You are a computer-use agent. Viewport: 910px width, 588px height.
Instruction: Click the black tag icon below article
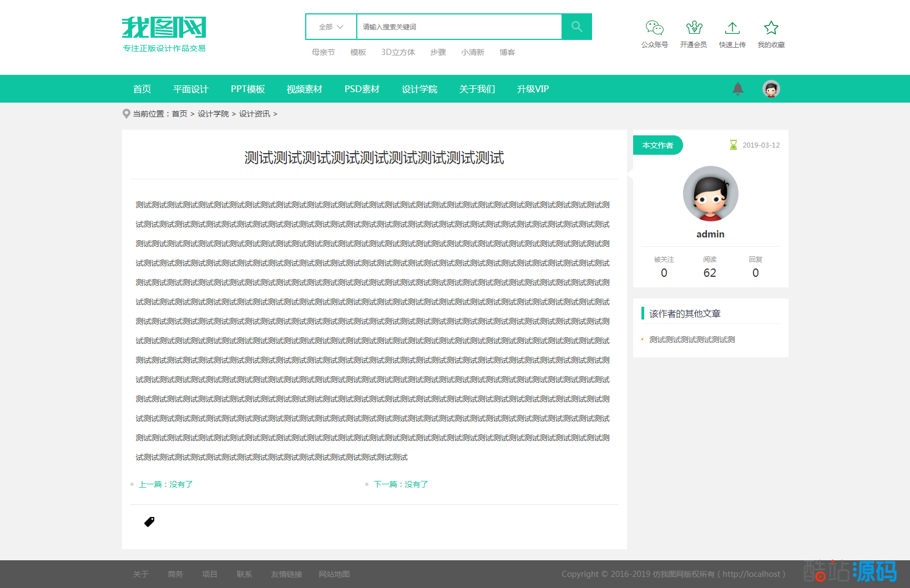click(x=149, y=522)
